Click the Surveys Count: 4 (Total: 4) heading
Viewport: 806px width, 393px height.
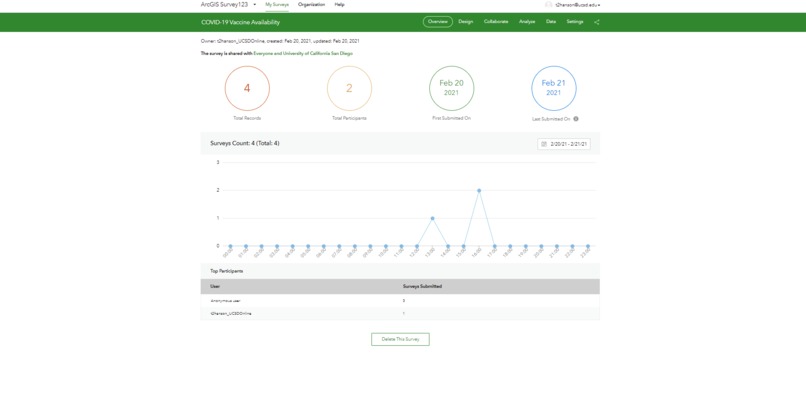245,143
